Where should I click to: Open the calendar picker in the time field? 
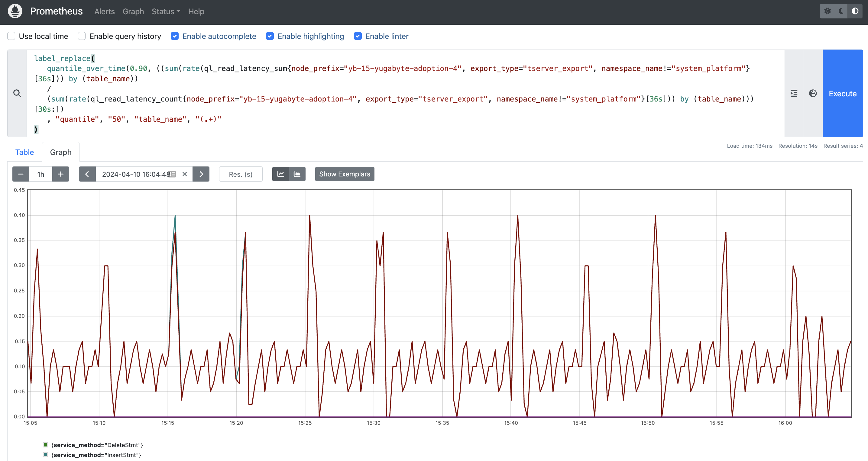click(172, 174)
